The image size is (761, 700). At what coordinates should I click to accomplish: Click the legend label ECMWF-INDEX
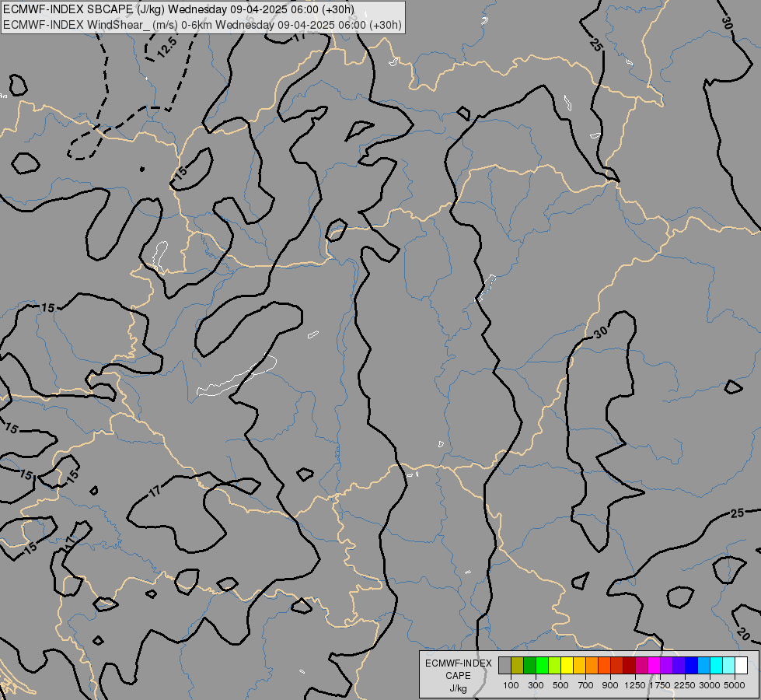458,663
